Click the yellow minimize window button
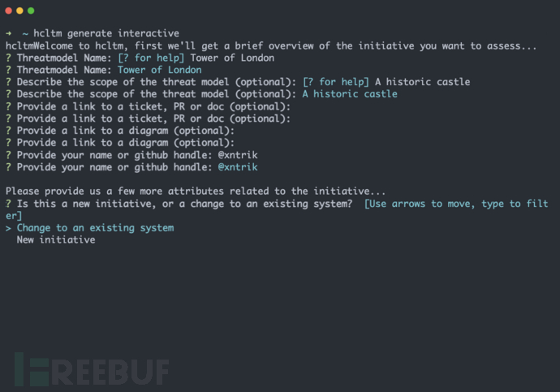This screenshot has height=392, width=560. point(19,11)
